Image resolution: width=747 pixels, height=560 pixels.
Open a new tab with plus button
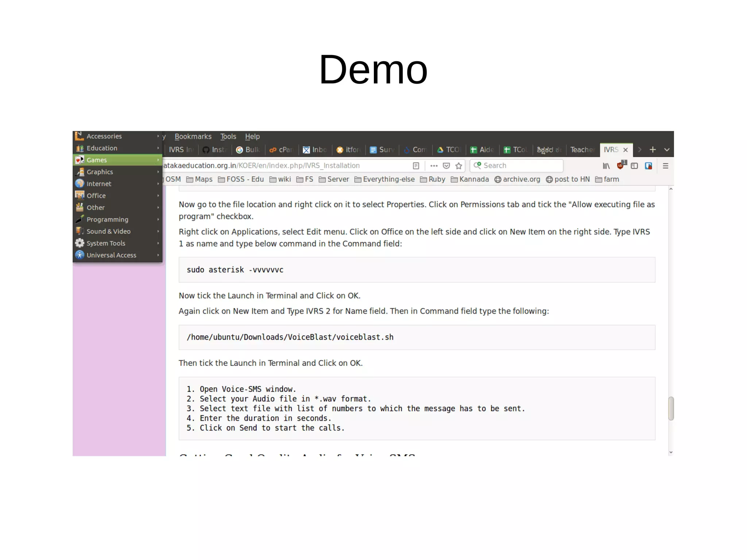pyautogui.click(x=653, y=150)
